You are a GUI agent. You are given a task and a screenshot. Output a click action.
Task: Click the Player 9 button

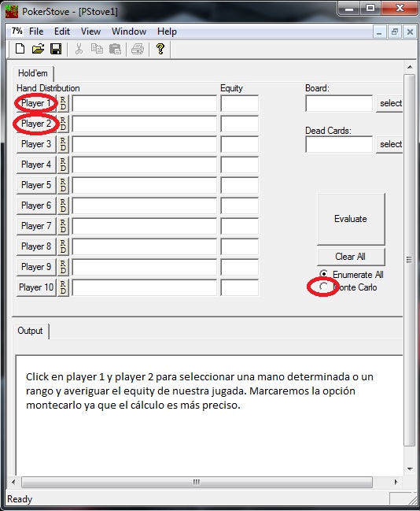click(x=36, y=267)
